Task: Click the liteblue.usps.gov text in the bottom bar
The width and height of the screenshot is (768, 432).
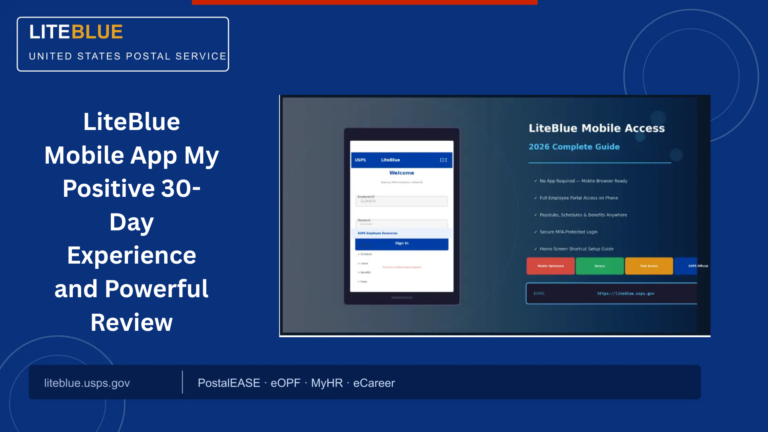Action: [x=87, y=383]
